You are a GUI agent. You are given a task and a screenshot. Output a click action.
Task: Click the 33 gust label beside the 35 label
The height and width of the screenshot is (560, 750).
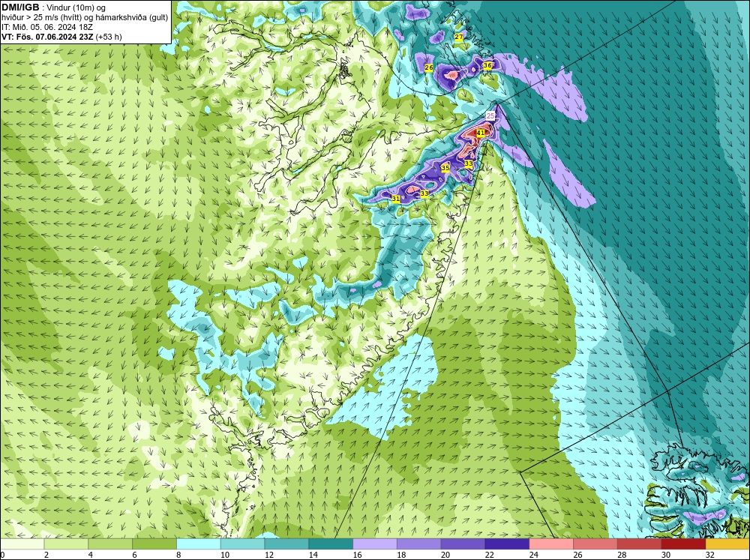click(x=469, y=163)
